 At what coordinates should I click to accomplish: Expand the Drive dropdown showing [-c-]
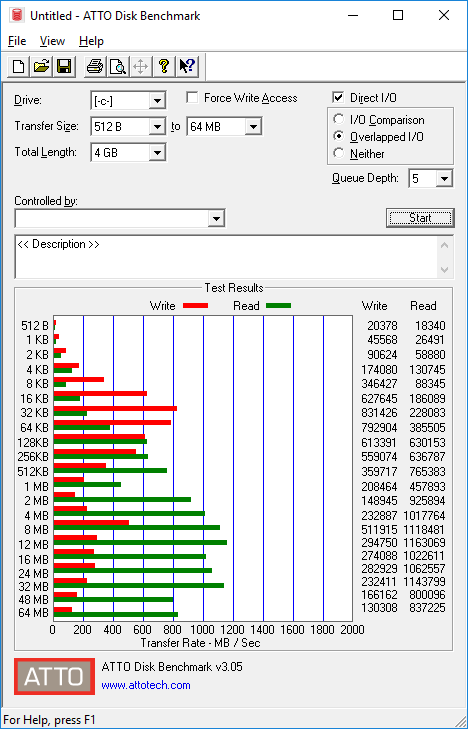(x=157, y=100)
